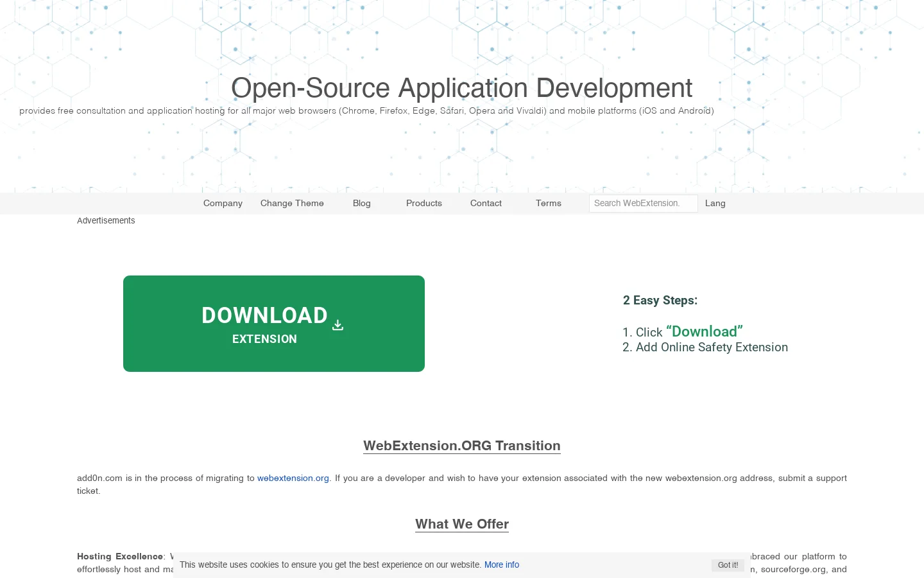924x578 pixels.
Task: Click the WebExtension.ORG Transition heading
Action: point(462,446)
